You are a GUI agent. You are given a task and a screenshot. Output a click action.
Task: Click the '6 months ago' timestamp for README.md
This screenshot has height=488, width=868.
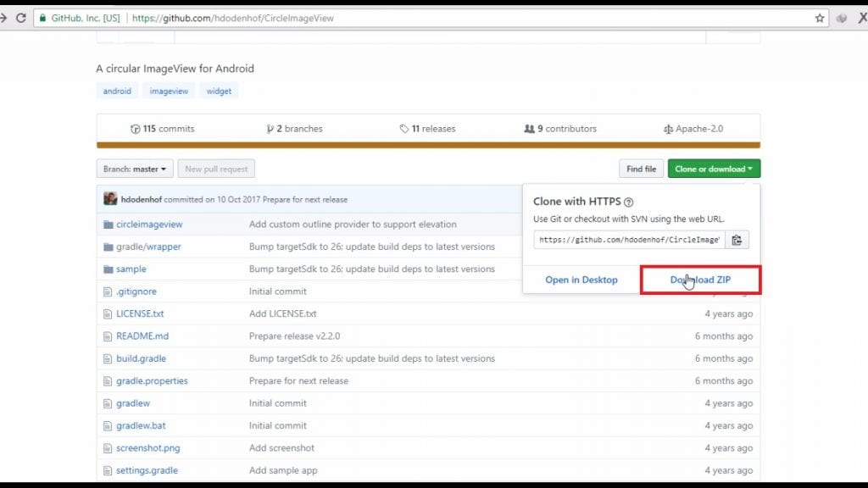coord(724,336)
